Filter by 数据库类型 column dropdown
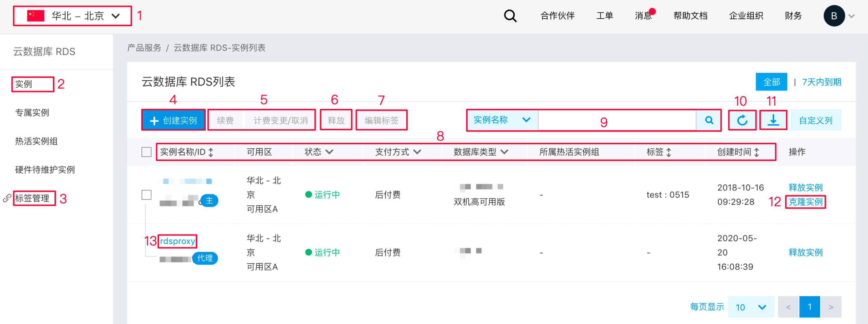The width and height of the screenshot is (868, 324). [504, 152]
